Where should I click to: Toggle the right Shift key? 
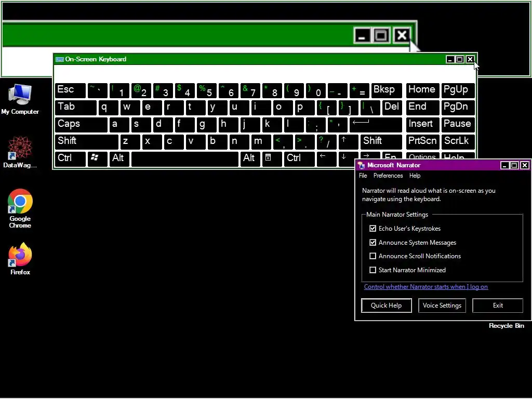pos(381,141)
